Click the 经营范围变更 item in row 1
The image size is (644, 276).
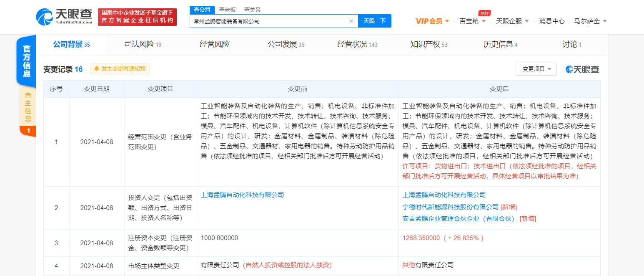tap(160, 142)
